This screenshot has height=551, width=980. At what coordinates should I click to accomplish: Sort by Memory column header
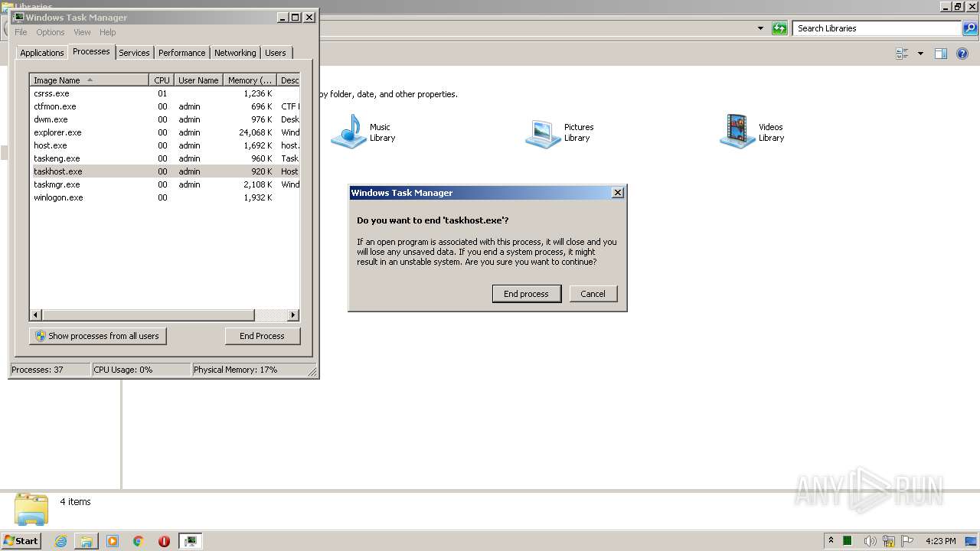point(250,80)
